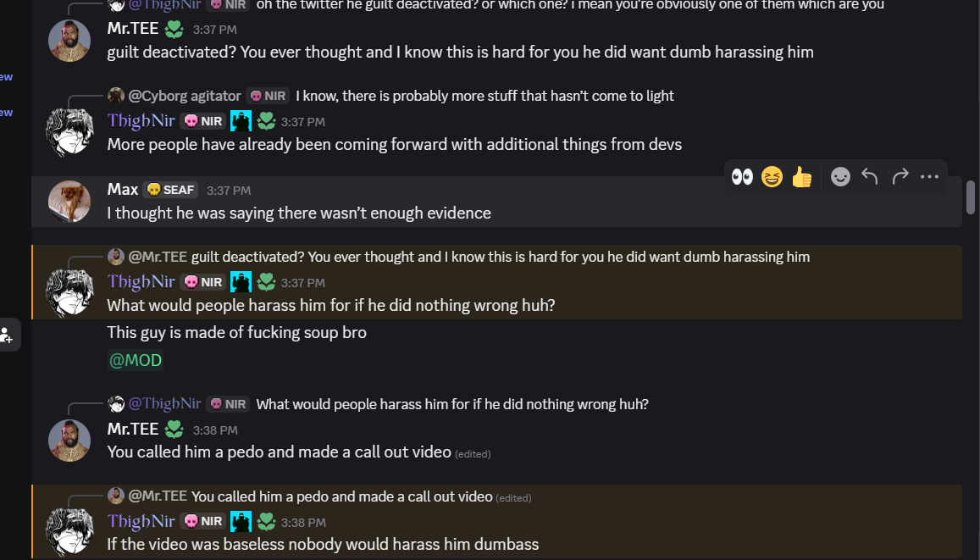Click Max's SEAF server tag badge
The height and width of the screenshot is (560, 980).
170,190
